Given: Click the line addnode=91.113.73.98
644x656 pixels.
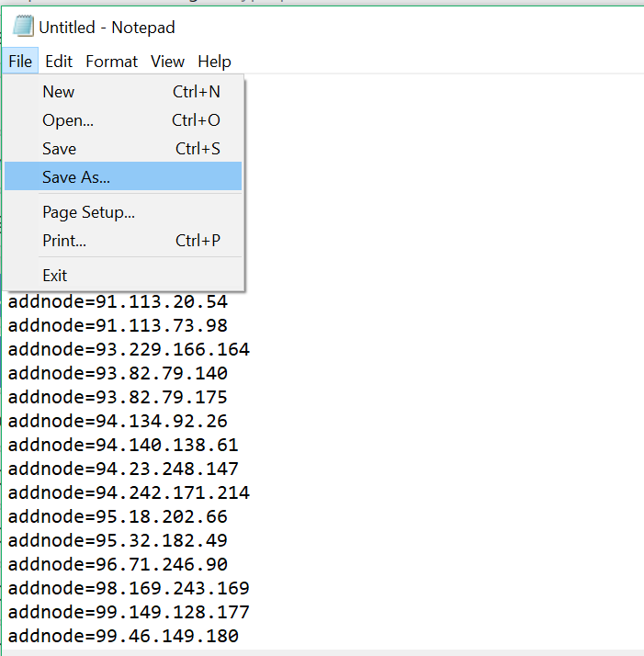Looking at the screenshot, I should 118,325.
